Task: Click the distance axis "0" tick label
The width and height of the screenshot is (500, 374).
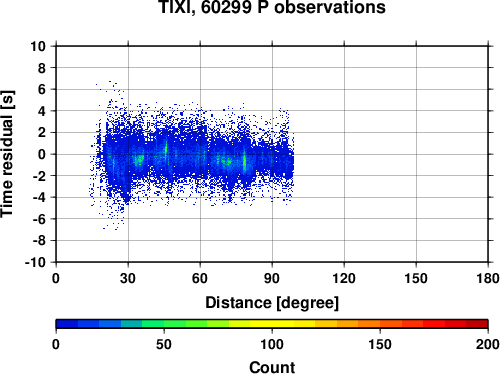Action: (56, 278)
